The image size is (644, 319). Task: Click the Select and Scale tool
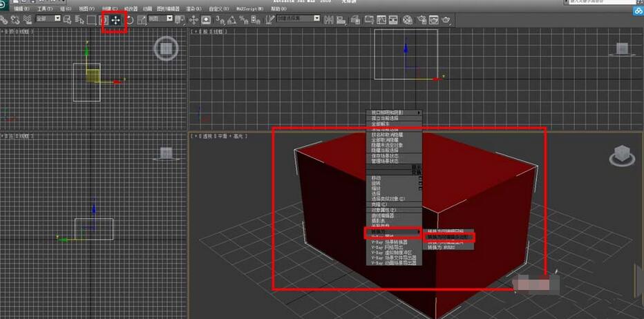pos(141,20)
